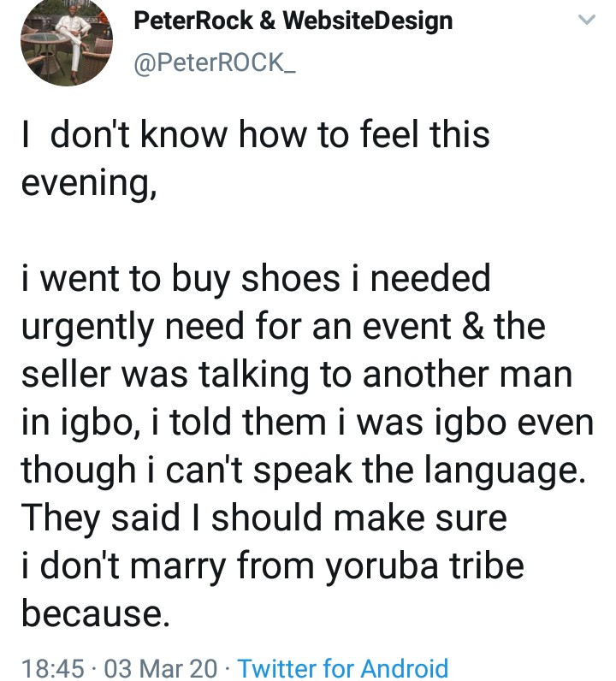Click the line starting "in igbo, i told them"
616x681 pixels.
pyautogui.click(x=306, y=421)
